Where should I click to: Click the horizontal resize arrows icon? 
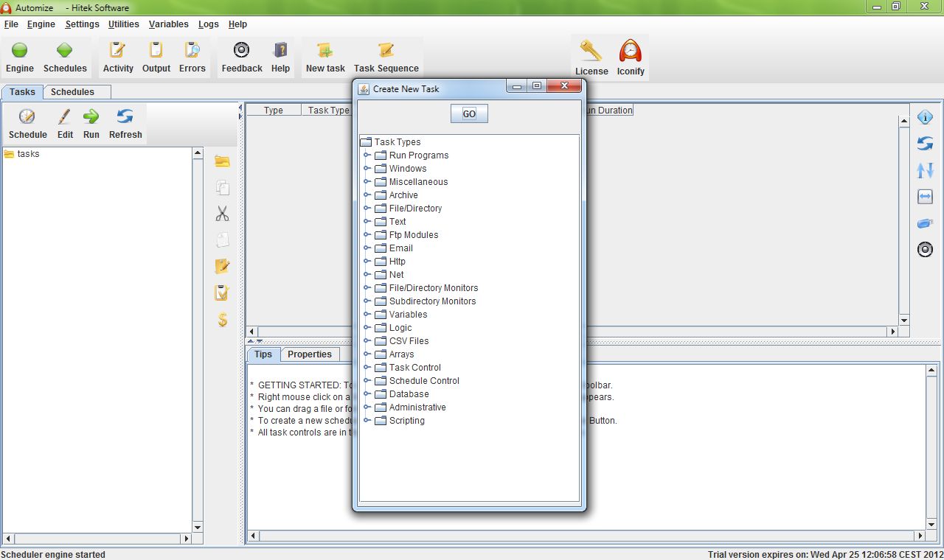pyautogui.click(x=925, y=197)
